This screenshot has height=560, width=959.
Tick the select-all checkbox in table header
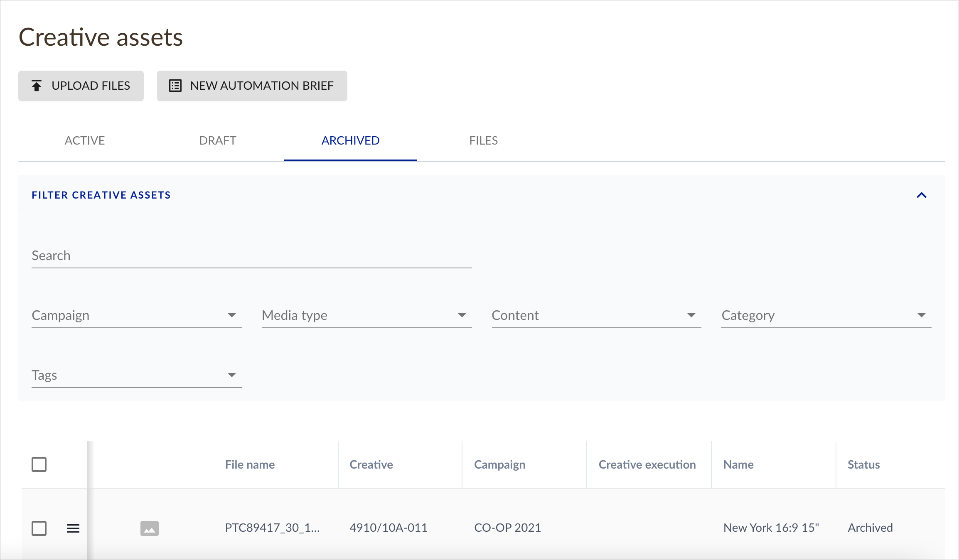pyautogui.click(x=39, y=464)
